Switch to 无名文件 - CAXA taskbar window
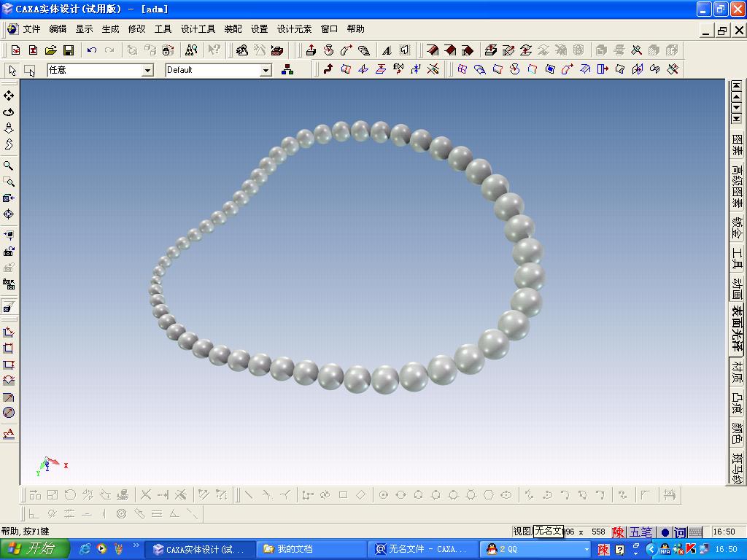The image size is (747, 560). tap(423, 549)
